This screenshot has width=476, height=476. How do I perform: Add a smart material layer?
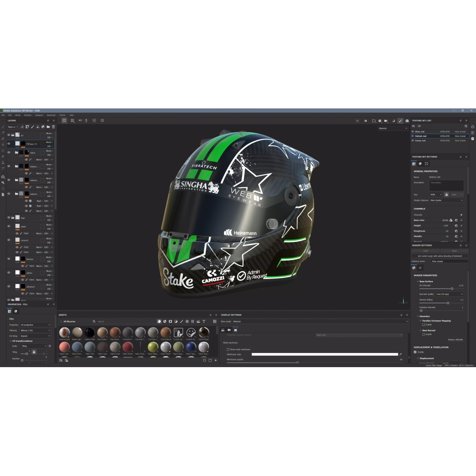43,127
